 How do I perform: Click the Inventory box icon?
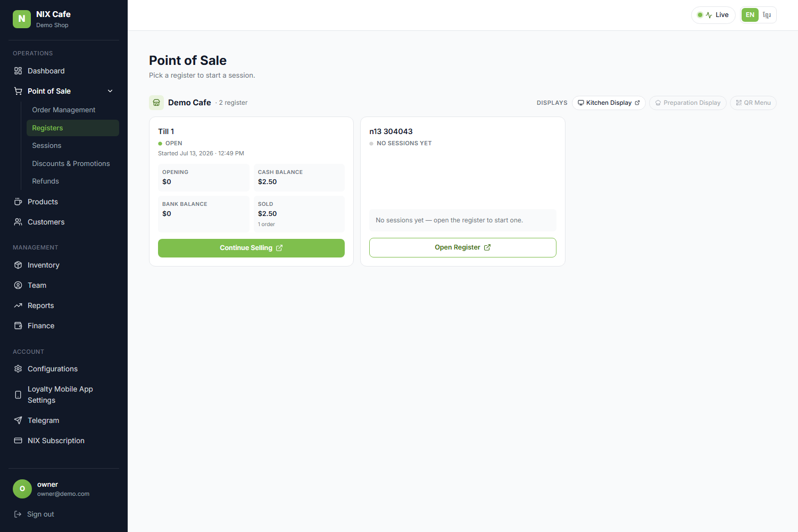pyautogui.click(x=18, y=265)
